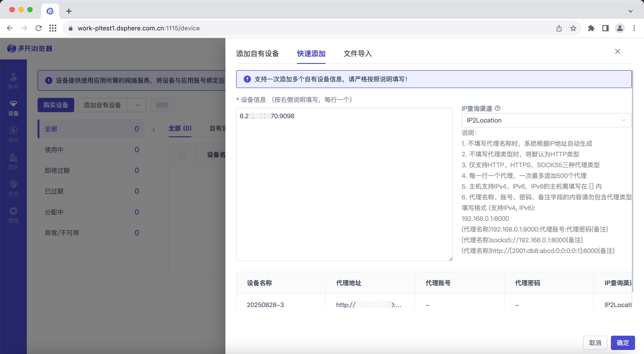
Task: Click the help icon beside IP查询渠道
Action: coord(498,108)
